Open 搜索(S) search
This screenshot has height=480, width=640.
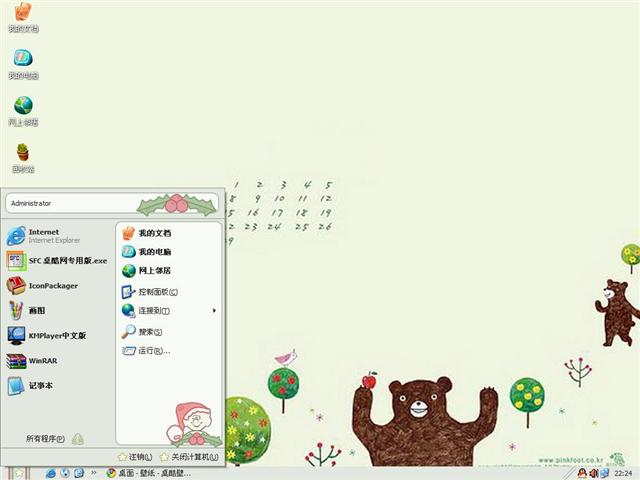169,332
